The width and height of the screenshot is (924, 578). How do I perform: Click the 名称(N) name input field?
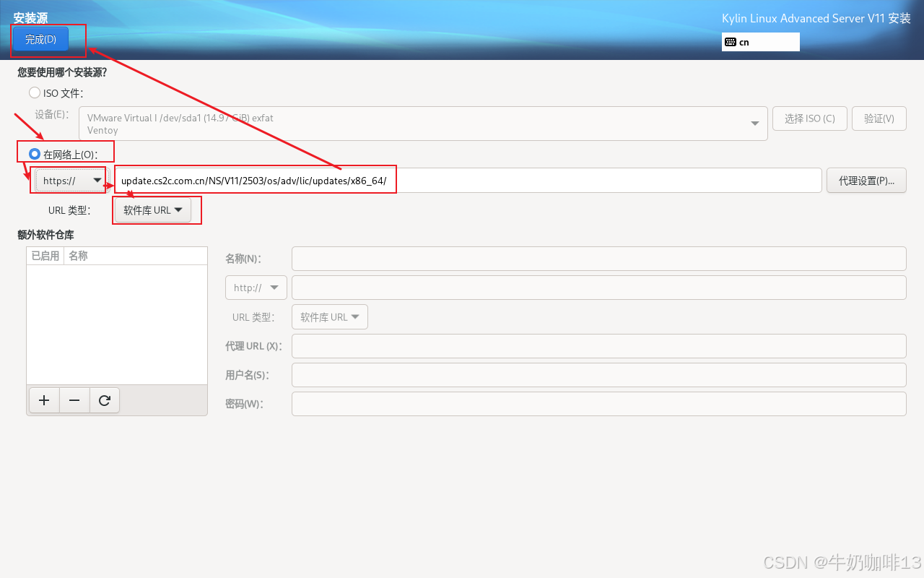point(598,258)
